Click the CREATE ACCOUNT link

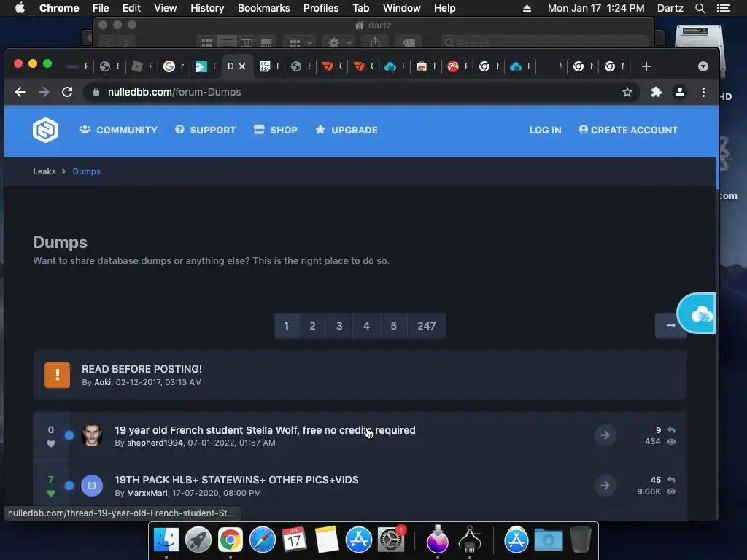628,130
